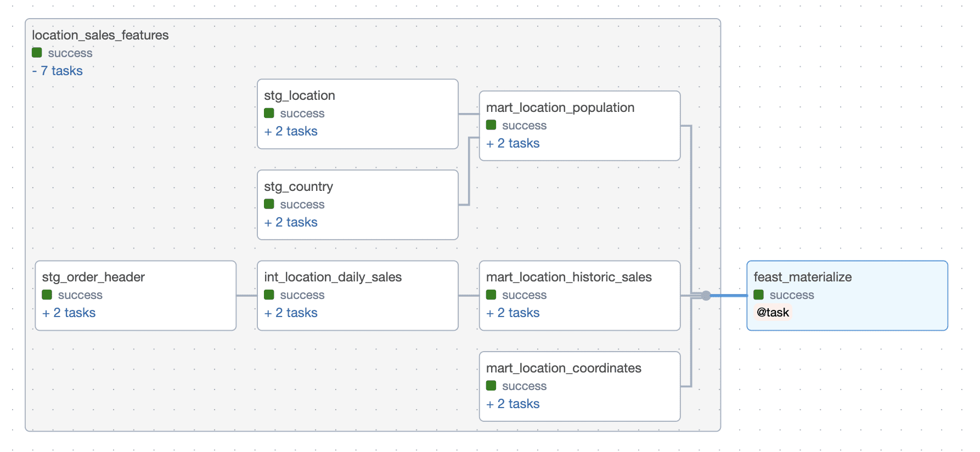980x452 pixels.
Task: Click the @task decorator tag
Action: coord(773,312)
